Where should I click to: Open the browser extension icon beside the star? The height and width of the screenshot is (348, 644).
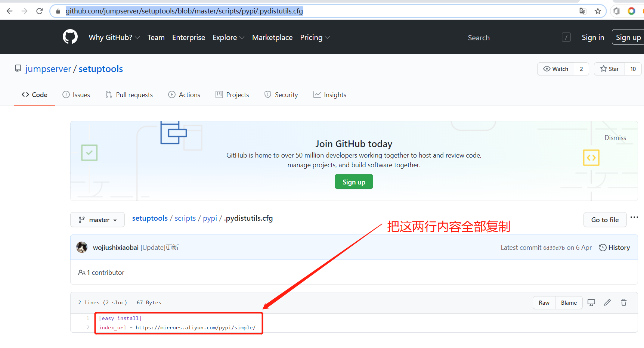coord(617,11)
